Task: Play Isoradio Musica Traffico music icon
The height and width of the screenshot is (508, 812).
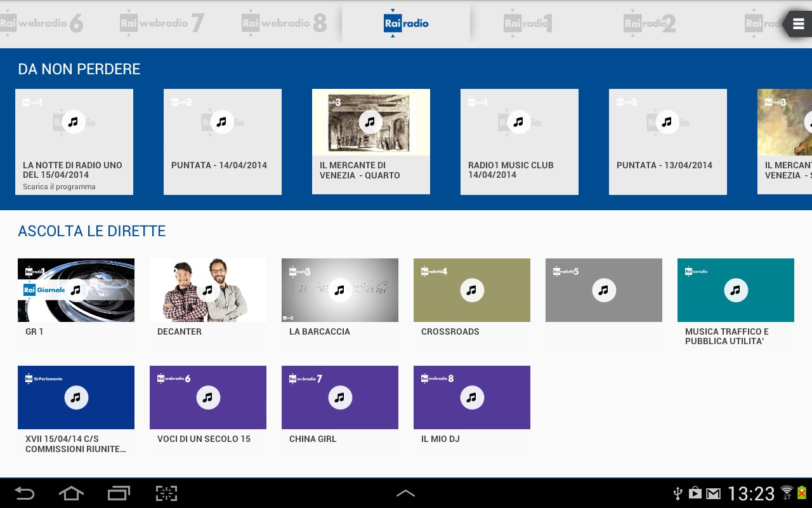Action: (736, 290)
